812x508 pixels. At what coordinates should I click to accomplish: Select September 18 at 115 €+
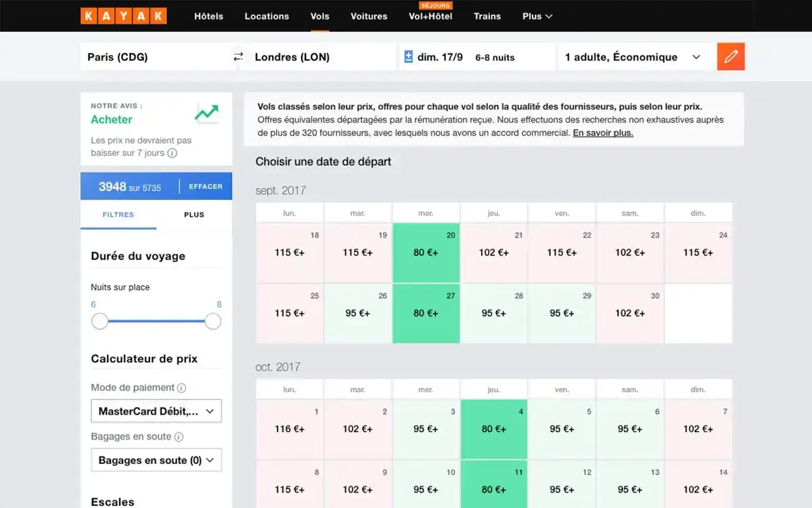click(x=290, y=253)
